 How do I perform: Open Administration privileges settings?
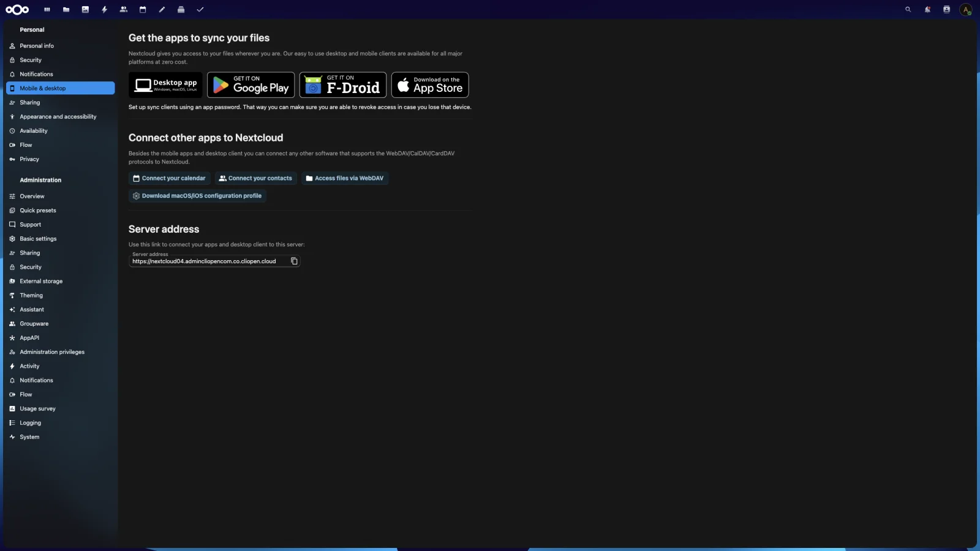[61, 352]
